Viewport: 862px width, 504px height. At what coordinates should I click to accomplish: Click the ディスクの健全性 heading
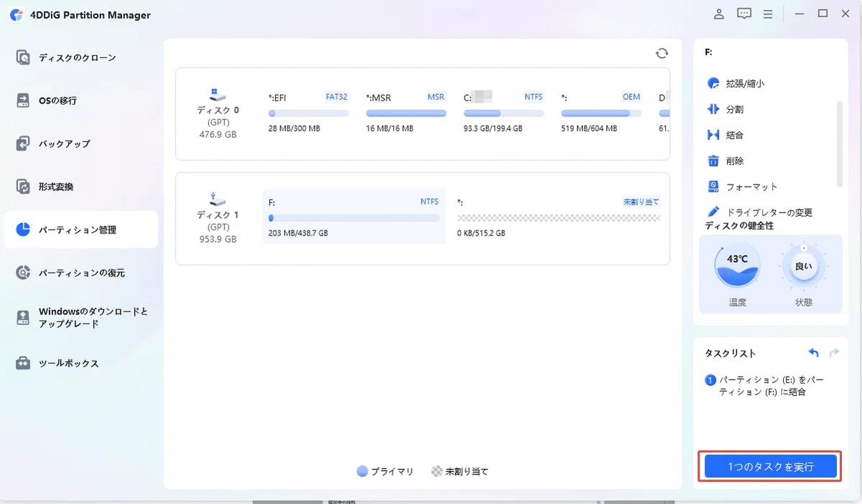point(739,226)
